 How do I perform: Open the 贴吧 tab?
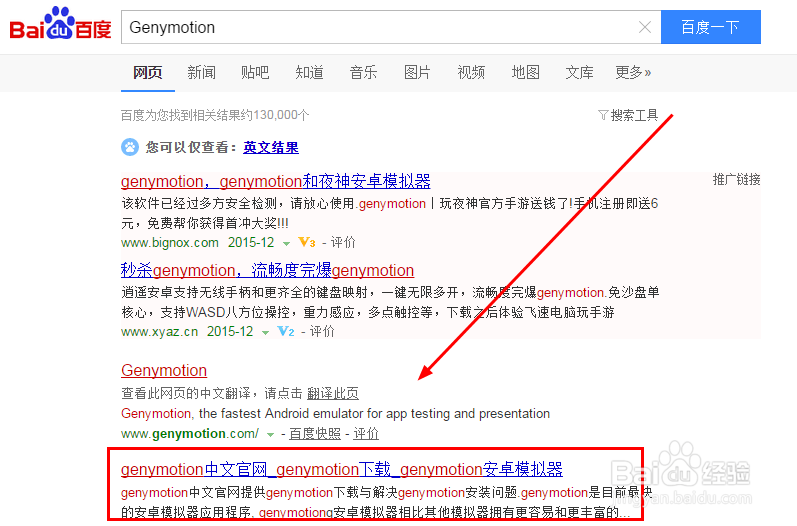255,73
